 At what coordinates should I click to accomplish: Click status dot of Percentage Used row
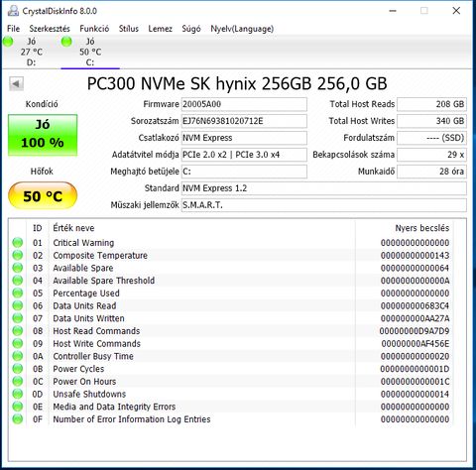coord(18,293)
